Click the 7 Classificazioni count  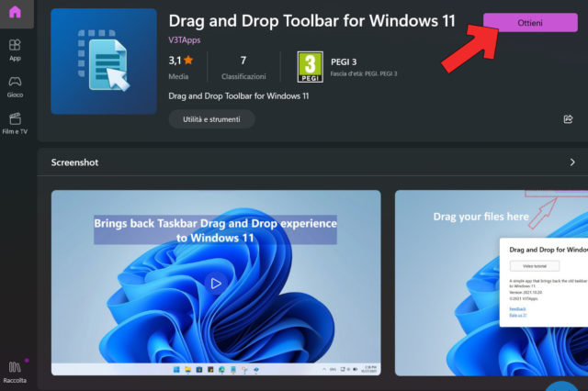point(243,67)
